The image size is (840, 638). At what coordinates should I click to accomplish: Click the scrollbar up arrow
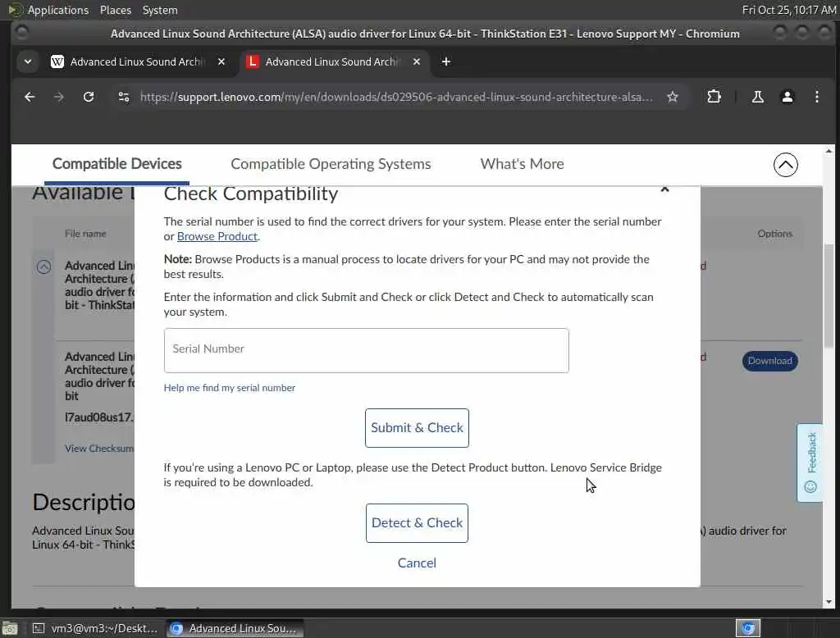829,151
